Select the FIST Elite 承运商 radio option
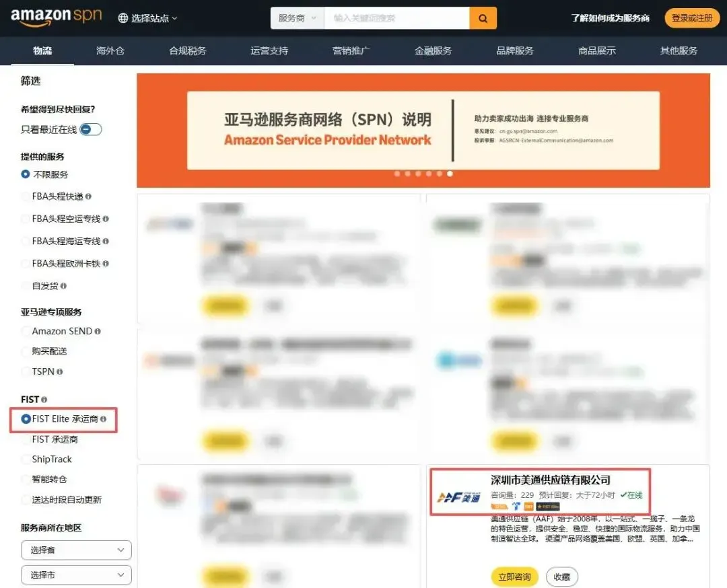Image resolution: width=727 pixels, height=588 pixels. 26,419
